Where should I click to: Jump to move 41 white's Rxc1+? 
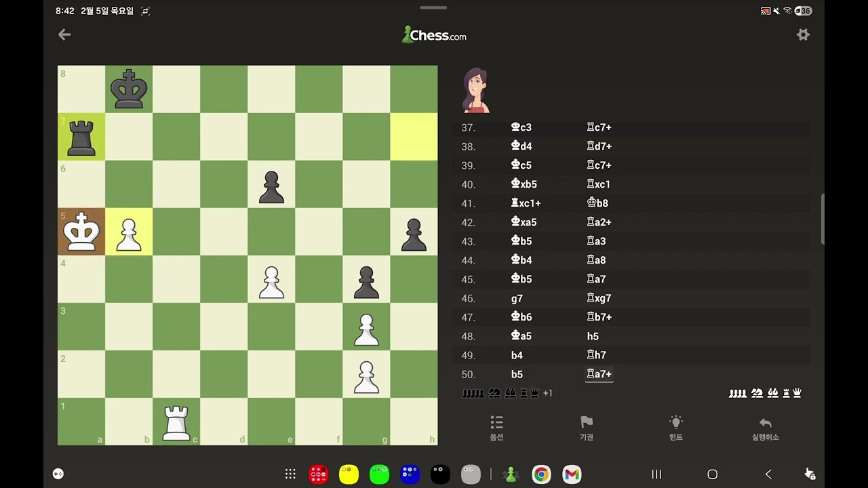526,203
